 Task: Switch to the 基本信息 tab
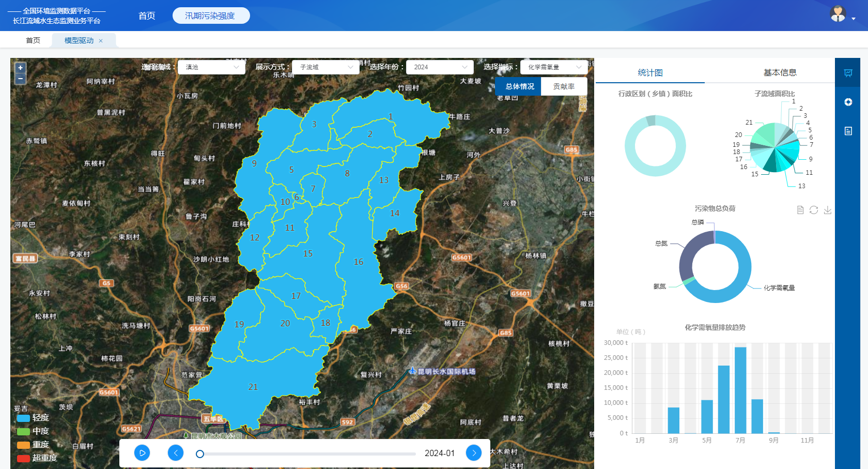click(x=780, y=73)
